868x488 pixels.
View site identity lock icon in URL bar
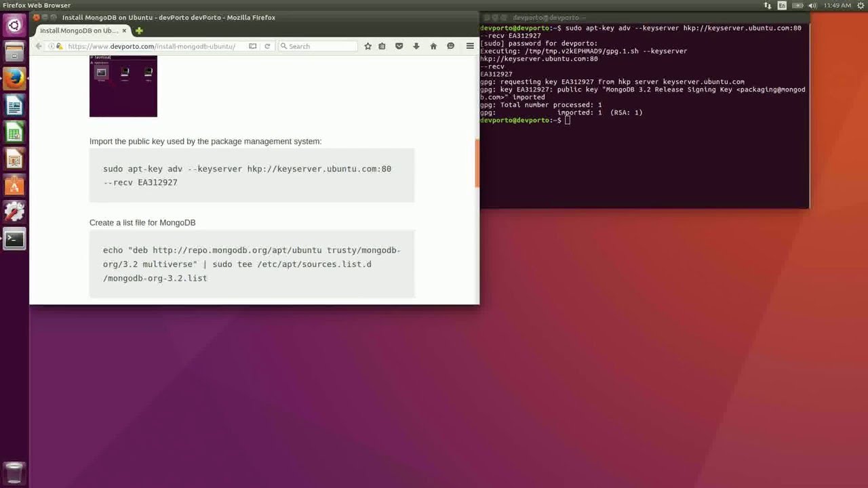point(59,46)
